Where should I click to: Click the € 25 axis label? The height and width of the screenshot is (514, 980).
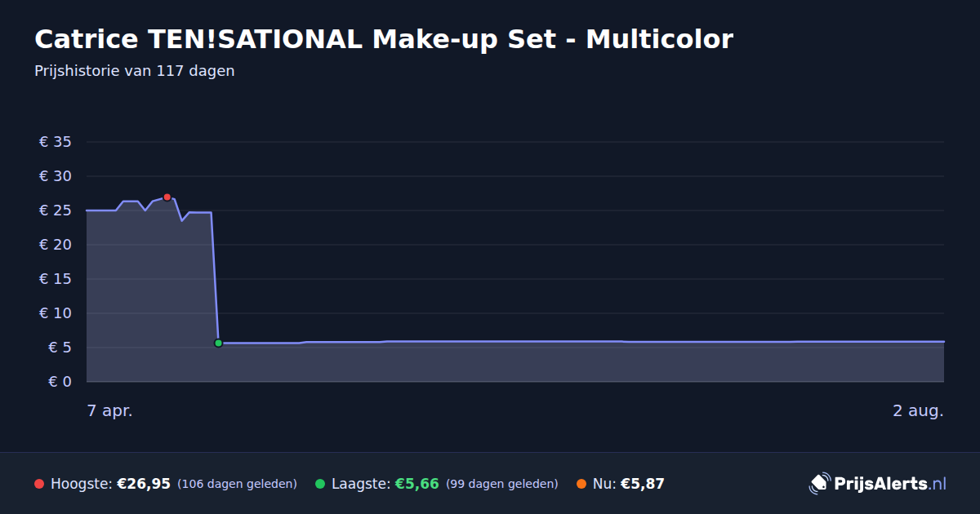click(x=56, y=210)
